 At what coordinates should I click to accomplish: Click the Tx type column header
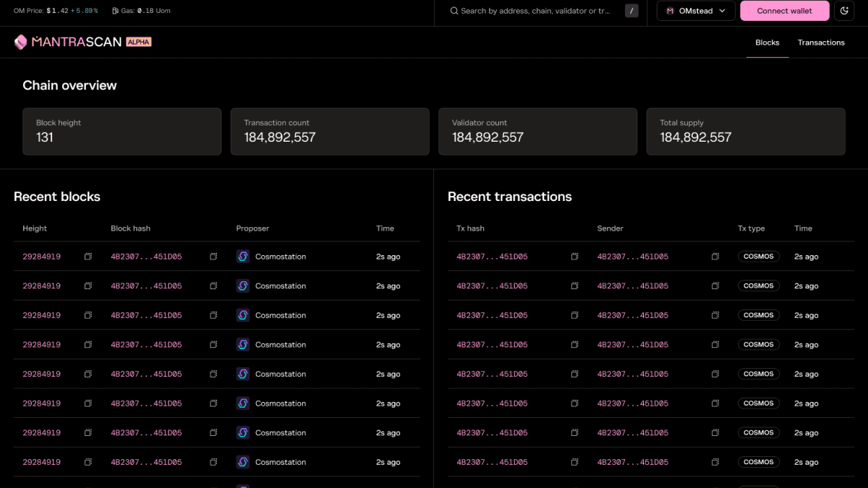point(751,228)
